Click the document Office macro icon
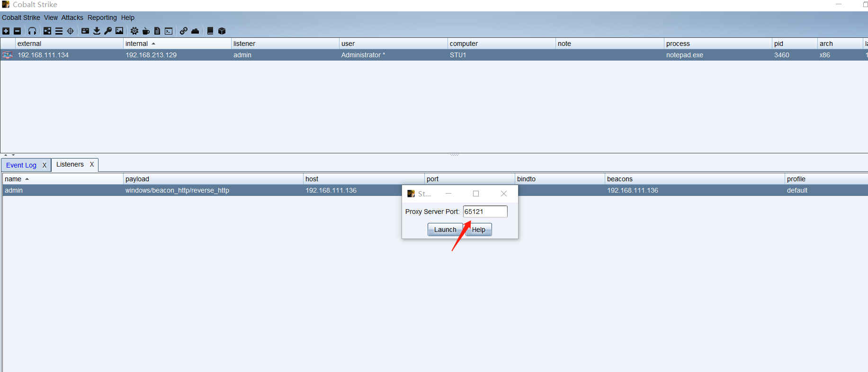This screenshot has height=372, width=868. [157, 31]
